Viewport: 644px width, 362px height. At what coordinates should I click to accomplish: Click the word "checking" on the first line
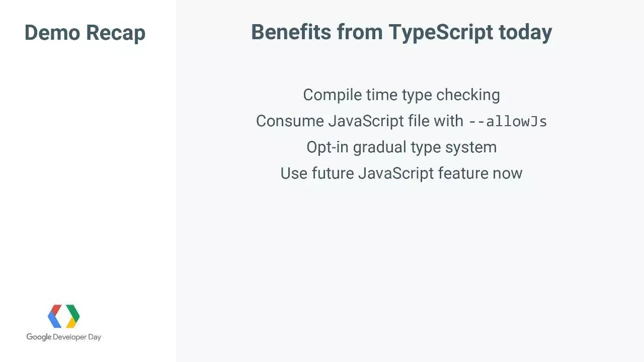tap(468, 95)
